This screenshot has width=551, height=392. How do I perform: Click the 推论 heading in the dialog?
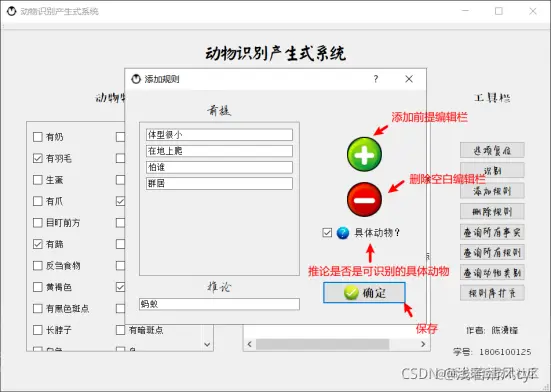point(219,287)
